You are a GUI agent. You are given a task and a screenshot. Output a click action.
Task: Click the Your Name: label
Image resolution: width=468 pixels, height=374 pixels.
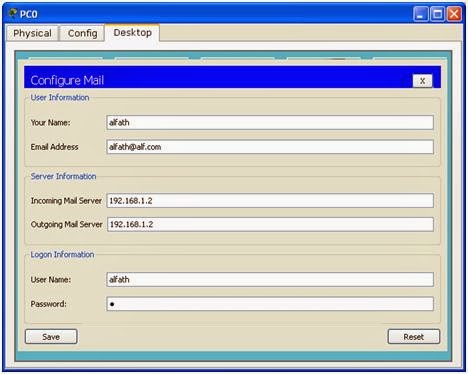pyautogui.click(x=50, y=123)
